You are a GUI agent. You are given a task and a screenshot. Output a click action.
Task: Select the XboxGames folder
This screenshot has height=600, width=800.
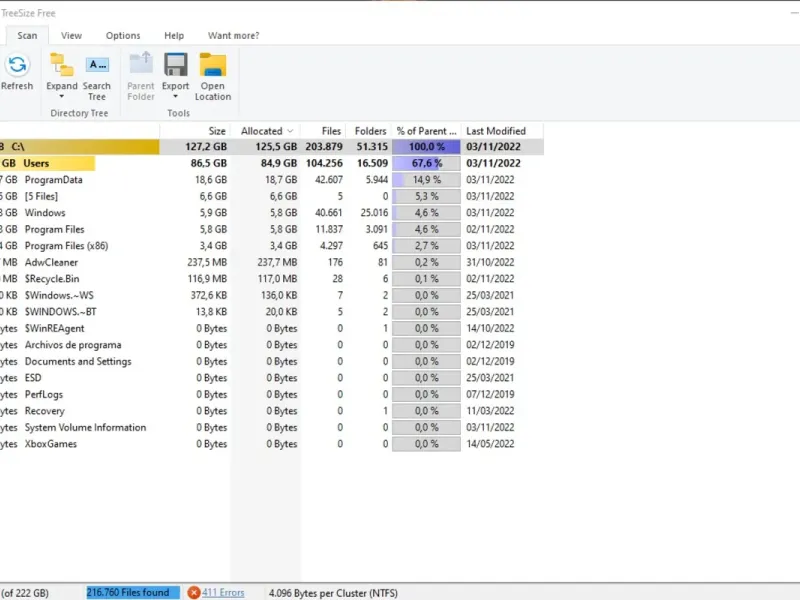[51, 444]
